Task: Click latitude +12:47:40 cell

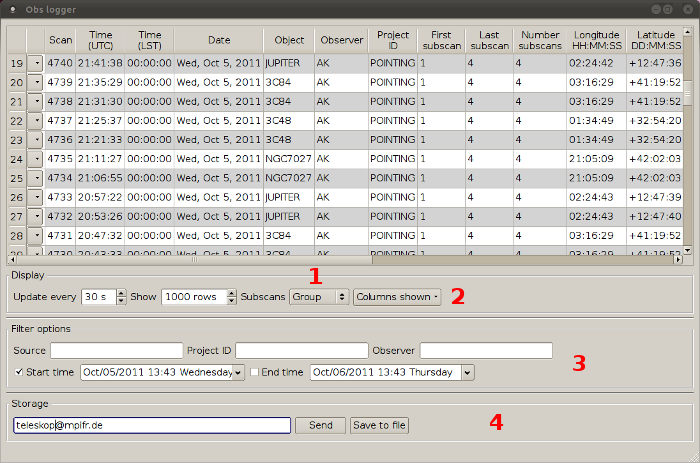Action: (x=655, y=217)
